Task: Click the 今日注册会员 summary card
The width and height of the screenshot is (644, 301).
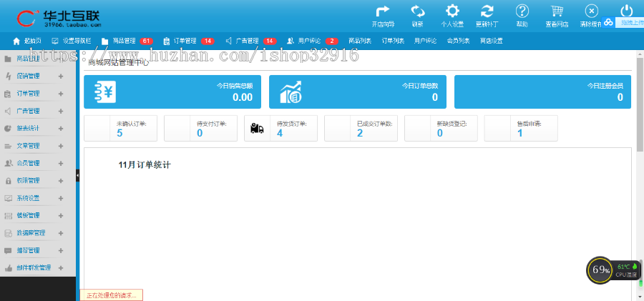Action: tap(542, 92)
